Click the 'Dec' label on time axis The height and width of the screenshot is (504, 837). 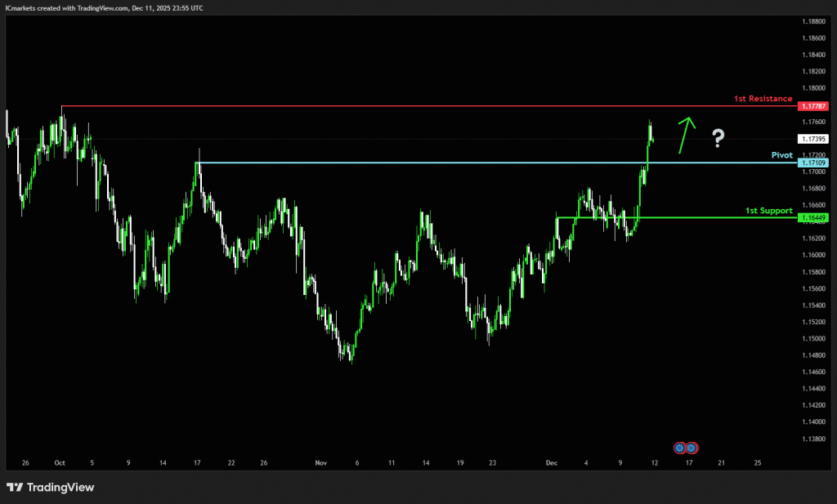click(551, 462)
